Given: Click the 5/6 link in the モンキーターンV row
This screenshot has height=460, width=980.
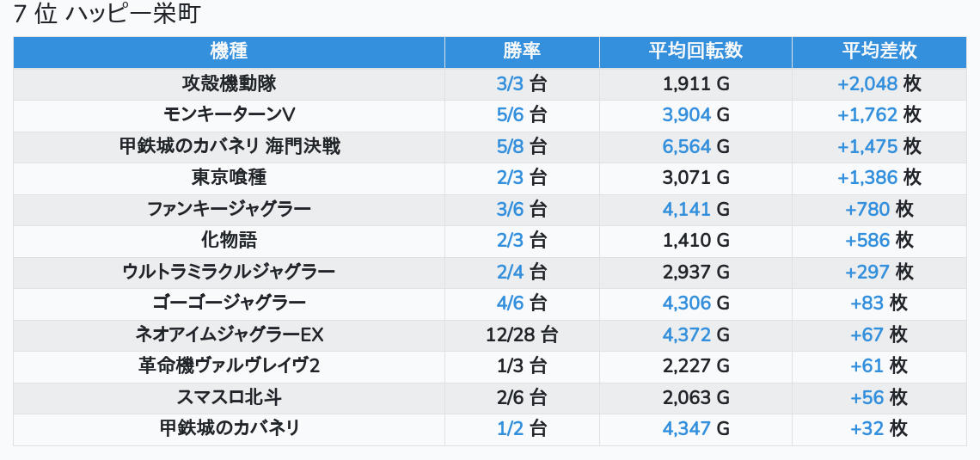Looking at the screenshot, I should tap(510, 115).
